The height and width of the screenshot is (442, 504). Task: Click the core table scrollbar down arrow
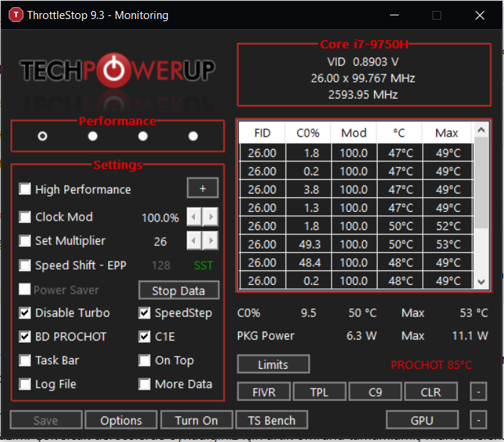point(481,282)
